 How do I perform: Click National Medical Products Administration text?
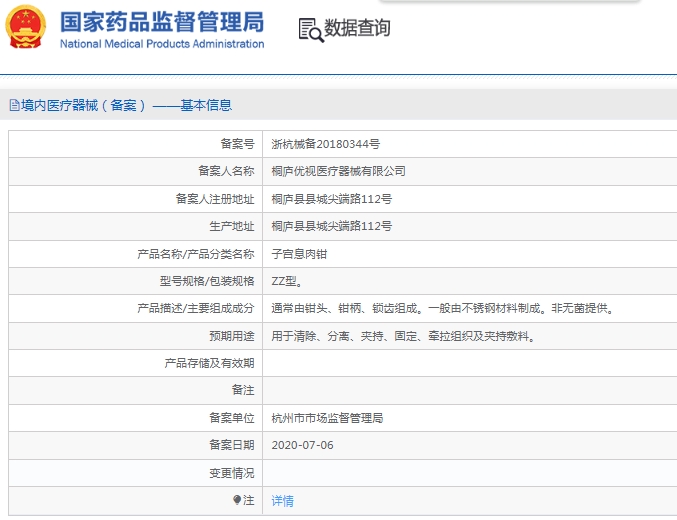162,44
